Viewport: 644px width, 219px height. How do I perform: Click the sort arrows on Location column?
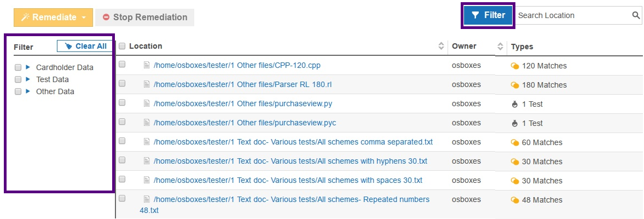pos(442,47)
